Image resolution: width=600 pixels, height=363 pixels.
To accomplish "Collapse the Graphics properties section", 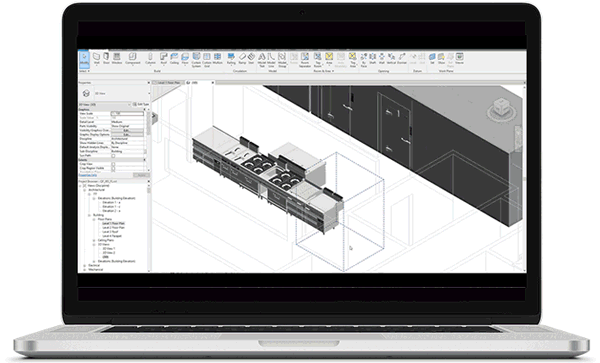I will [x=145, y=110].
